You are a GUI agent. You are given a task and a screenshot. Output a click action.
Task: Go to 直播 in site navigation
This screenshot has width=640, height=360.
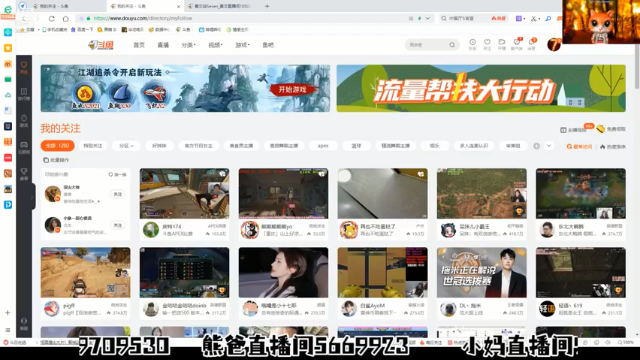pyautogui.click(x=163, y=45)
